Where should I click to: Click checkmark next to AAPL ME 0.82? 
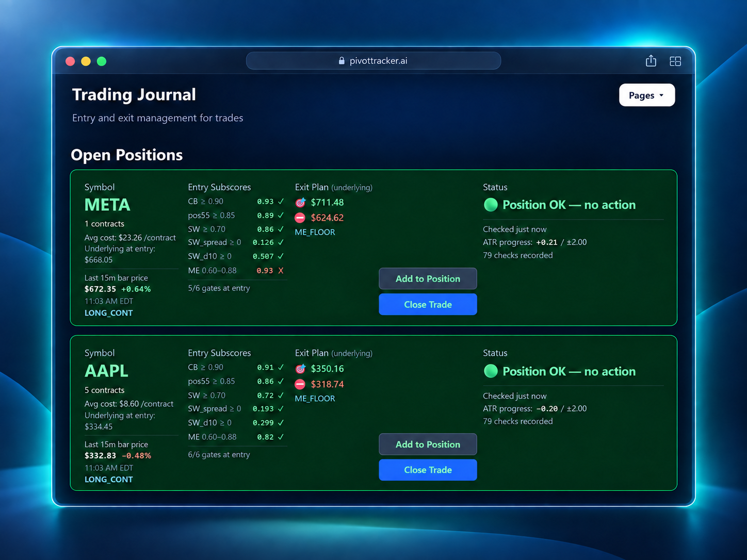point(281,437)
